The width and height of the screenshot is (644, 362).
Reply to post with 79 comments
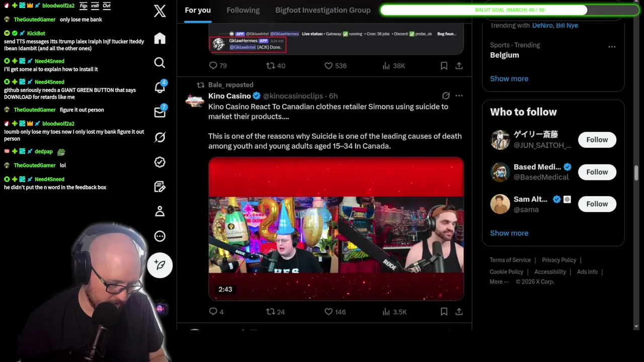(x=218, y=65)
